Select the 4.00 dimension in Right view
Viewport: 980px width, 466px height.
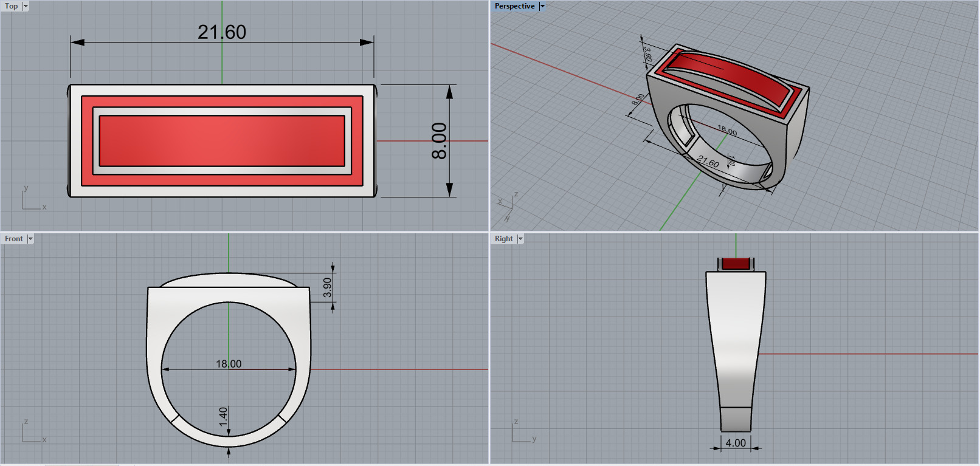click(x=736, y=443)
